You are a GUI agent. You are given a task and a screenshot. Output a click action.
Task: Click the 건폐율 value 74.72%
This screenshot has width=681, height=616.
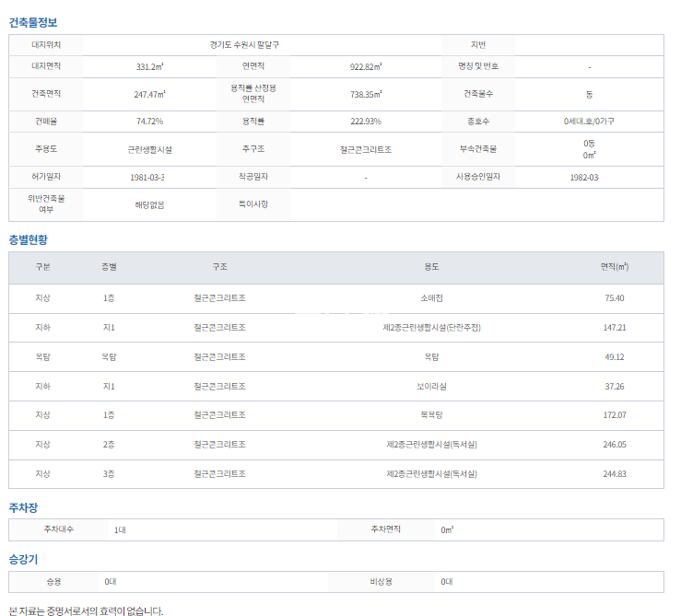coord(149,122)
